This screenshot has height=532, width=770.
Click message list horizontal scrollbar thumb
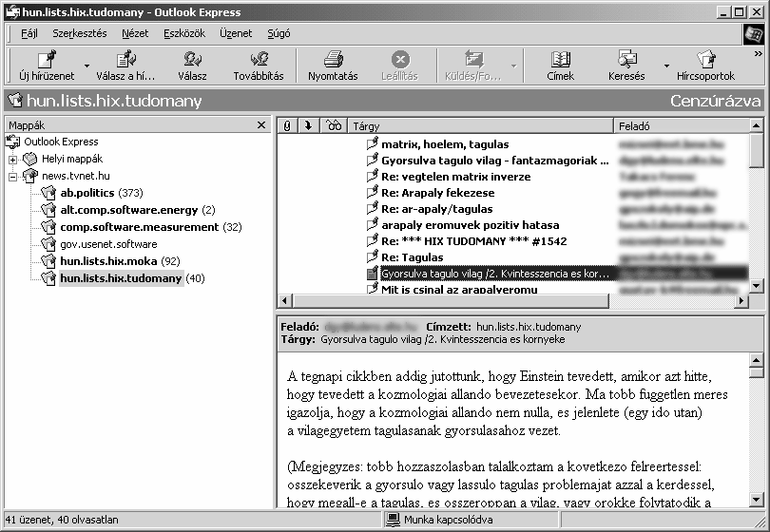[451, 301]
